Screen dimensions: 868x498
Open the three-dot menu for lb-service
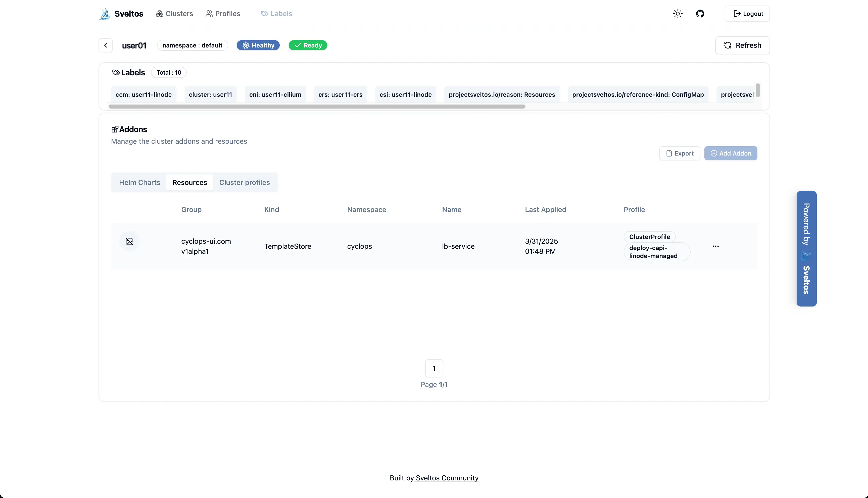(715, 246)
